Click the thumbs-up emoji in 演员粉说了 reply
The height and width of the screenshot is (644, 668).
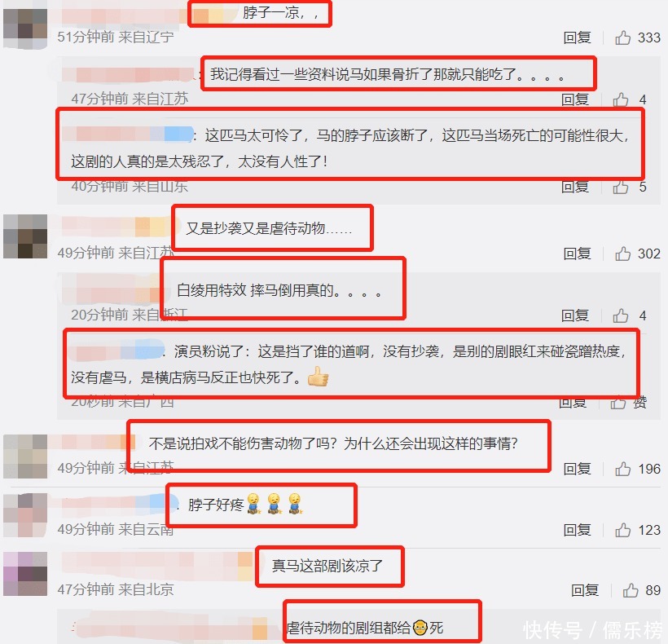318,377
